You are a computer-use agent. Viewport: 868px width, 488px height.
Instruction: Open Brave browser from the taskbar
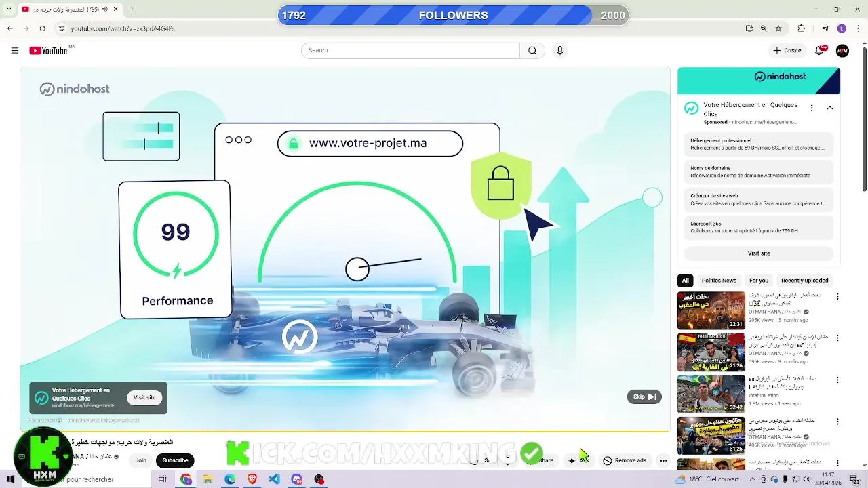pos(252,479)
